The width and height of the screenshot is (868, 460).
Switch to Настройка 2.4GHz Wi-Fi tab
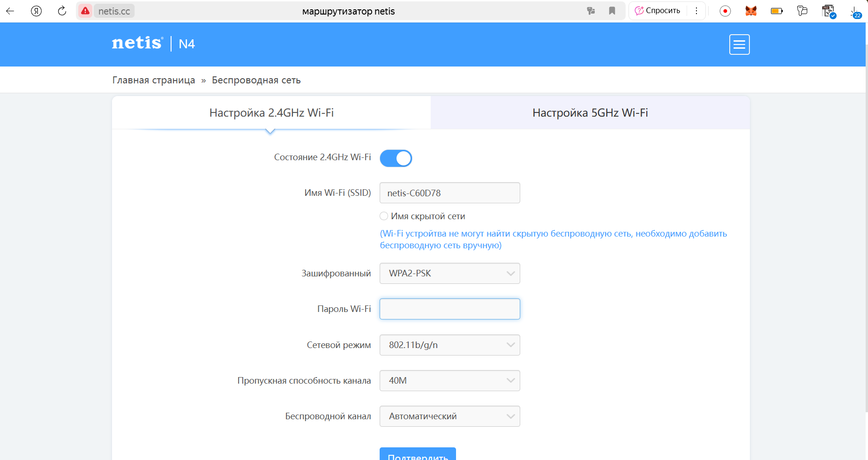[271, 112]
